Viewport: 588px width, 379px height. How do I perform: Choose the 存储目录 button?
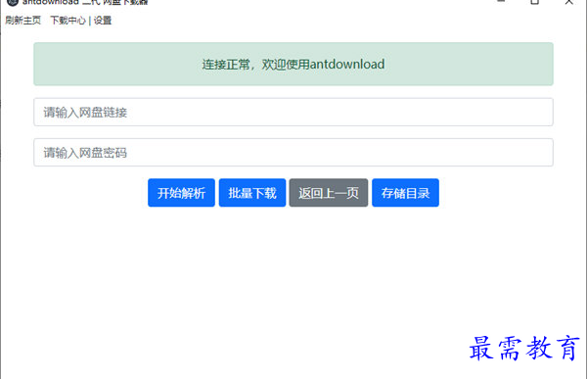tap(405, 193)
